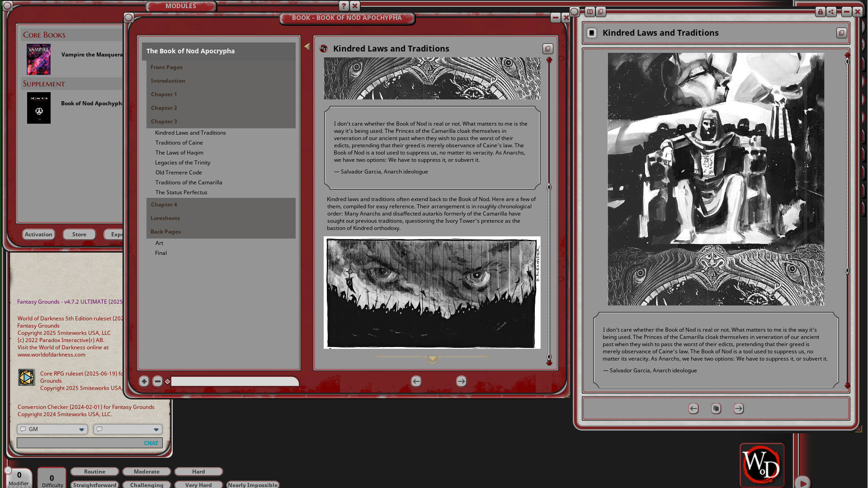Open the Store from the Core Books panel

79,234
